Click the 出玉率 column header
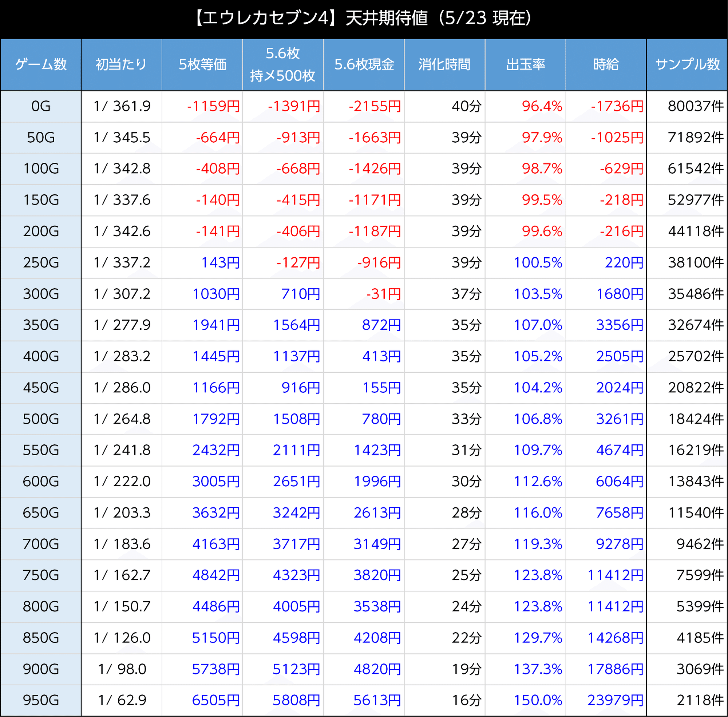The width and height of the screenshot is (728, 717). pyautogui.click(x=525, y=64)
